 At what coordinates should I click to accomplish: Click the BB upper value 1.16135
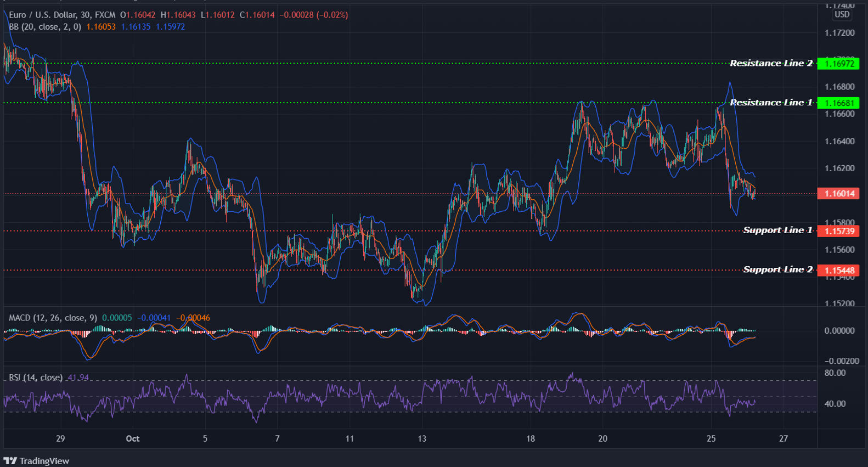click(136, 26)
